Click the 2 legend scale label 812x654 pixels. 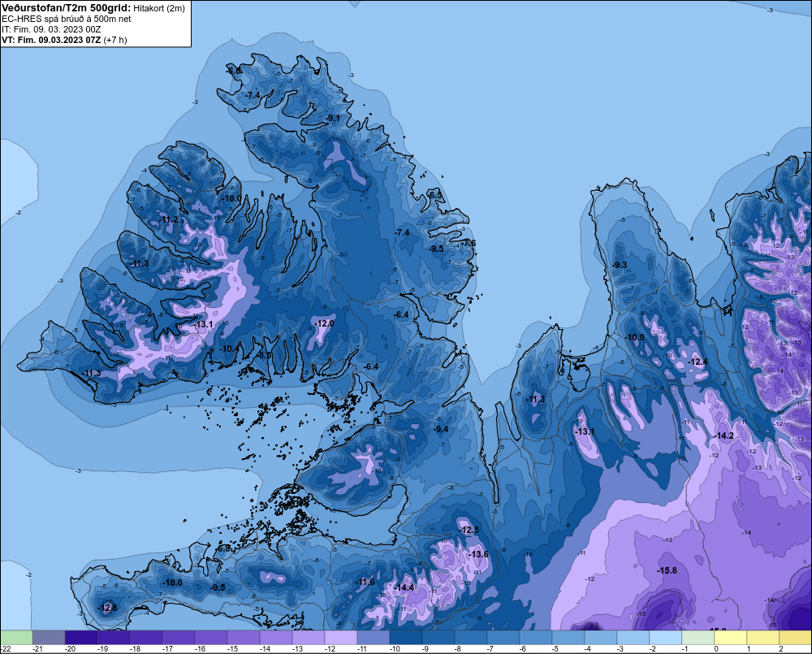click(x=781, y=648)
